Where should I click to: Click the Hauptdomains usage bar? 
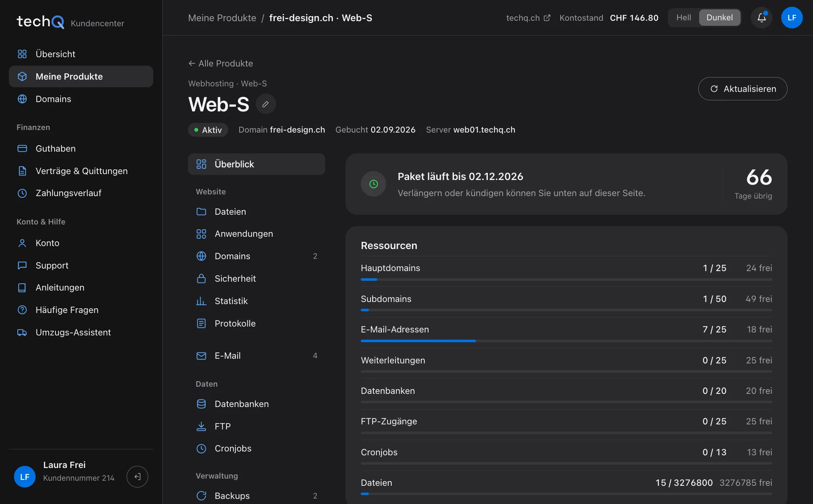(x=567, y=280)
